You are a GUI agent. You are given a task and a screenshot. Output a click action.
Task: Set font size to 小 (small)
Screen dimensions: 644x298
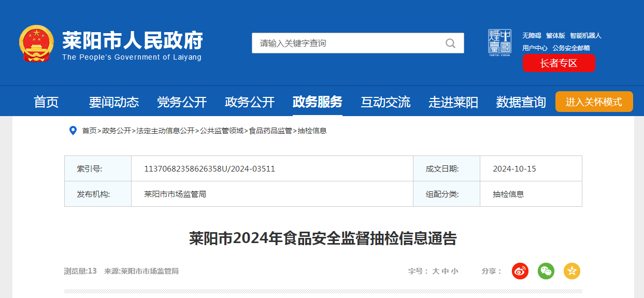point(454,271)
